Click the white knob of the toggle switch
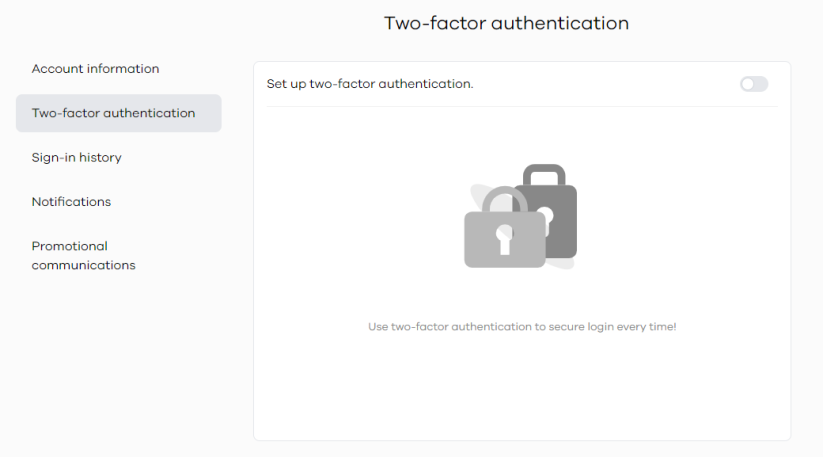 [748, 84]
